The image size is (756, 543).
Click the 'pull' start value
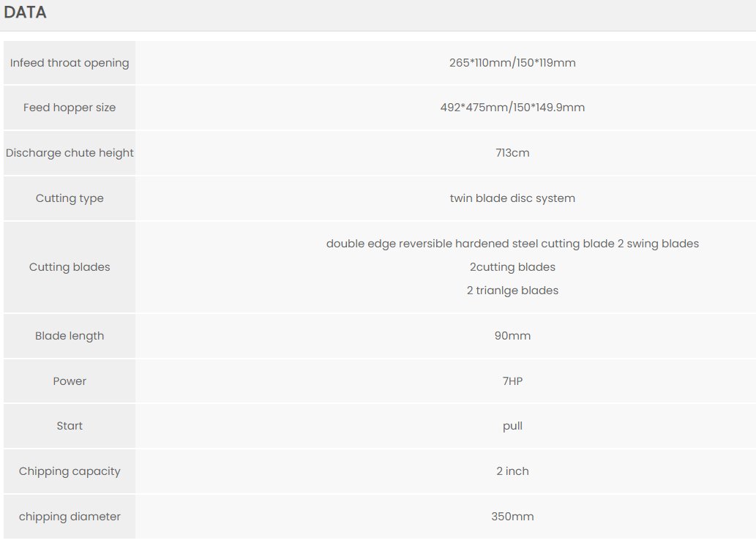[x=512, y=426]
